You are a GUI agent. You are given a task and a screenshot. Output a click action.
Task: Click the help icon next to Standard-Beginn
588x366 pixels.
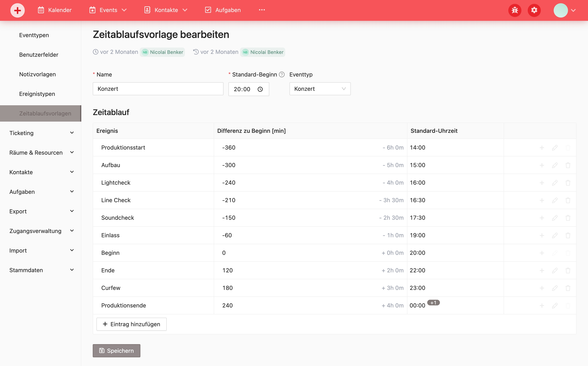(282, 74)
